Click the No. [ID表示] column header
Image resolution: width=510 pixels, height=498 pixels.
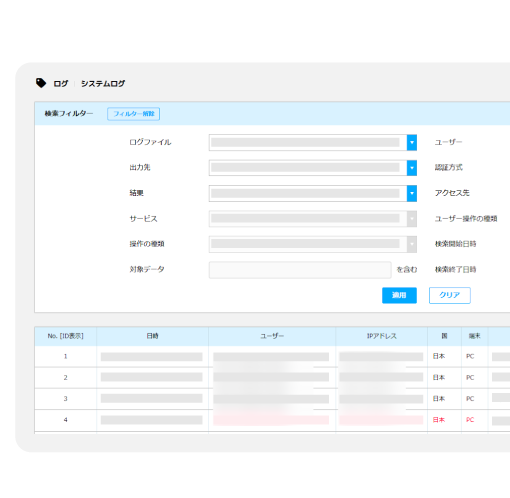(66, 336)
